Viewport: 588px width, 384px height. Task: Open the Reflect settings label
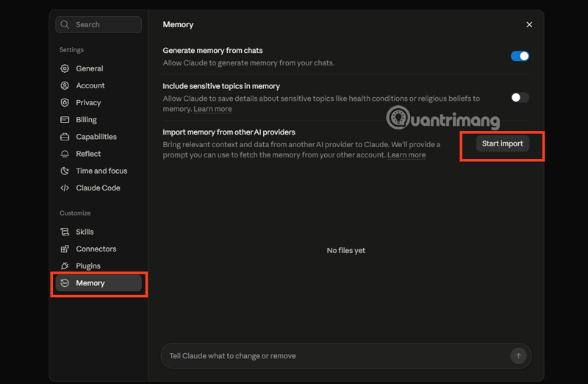(x=88, y=154)
